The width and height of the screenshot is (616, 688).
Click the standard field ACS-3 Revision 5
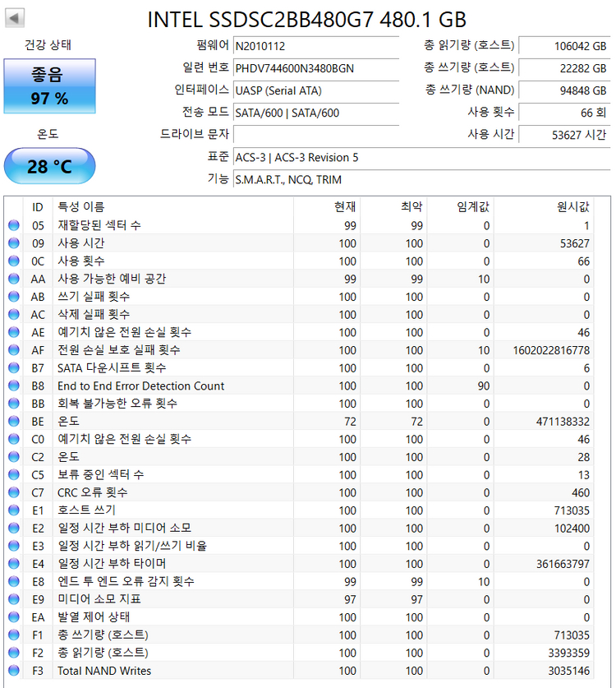click(x=422, y=157)
